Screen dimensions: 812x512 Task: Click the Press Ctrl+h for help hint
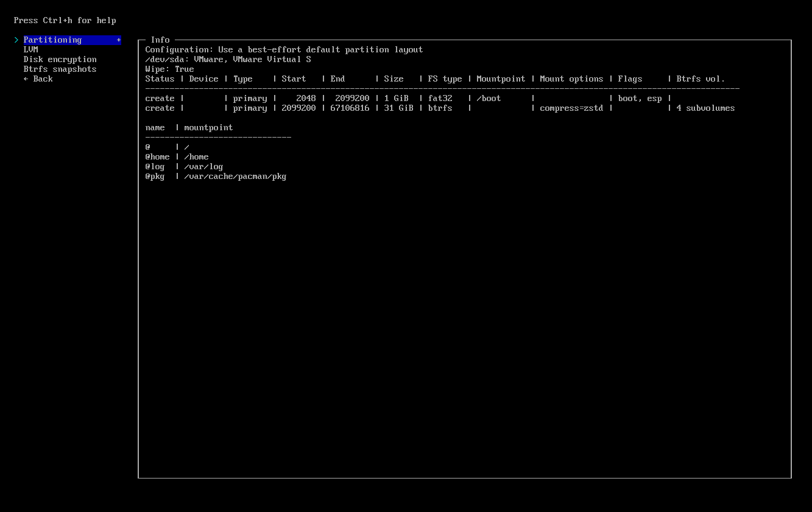pyautogui.click(x=65, y=20)
